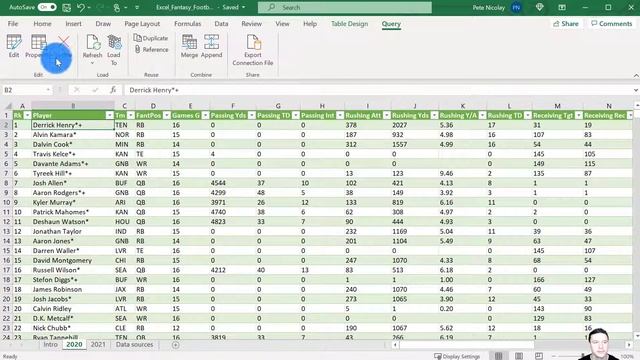The image size is (640, 360).
Task: Click the Save icon in title bar
Action: 67,7
